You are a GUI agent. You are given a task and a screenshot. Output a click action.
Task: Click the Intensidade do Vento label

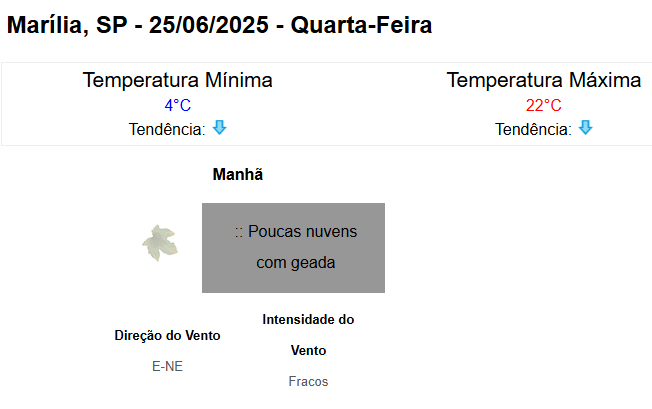click(308, 334)
